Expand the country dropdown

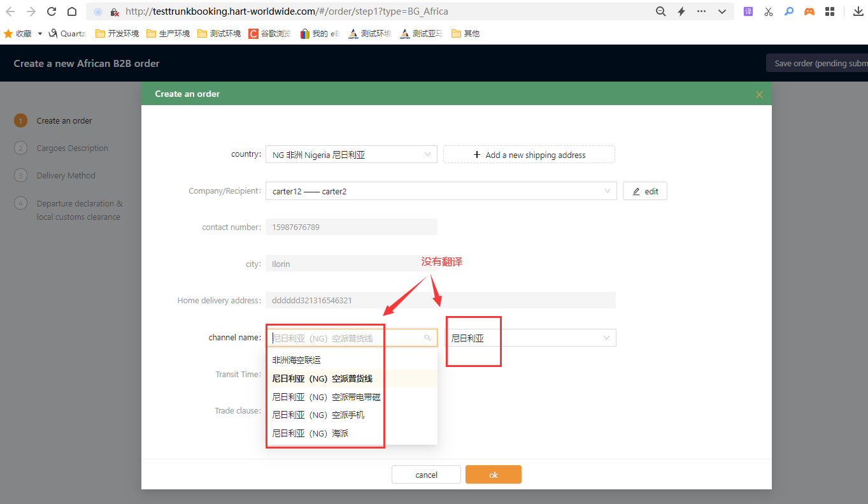click(351, 154)
